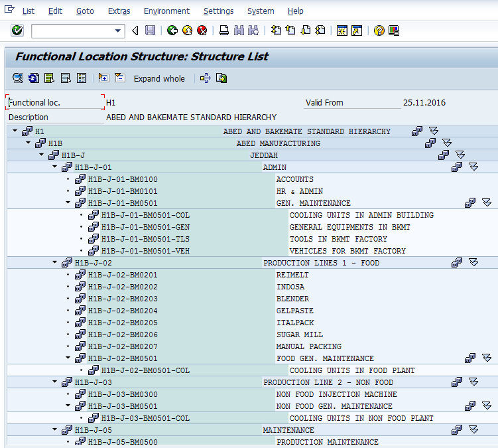The width and height of the screenshot is (498, 448).
Task: Go to Last Page icon
Action: pyautogui.click(x=320, y=31)
